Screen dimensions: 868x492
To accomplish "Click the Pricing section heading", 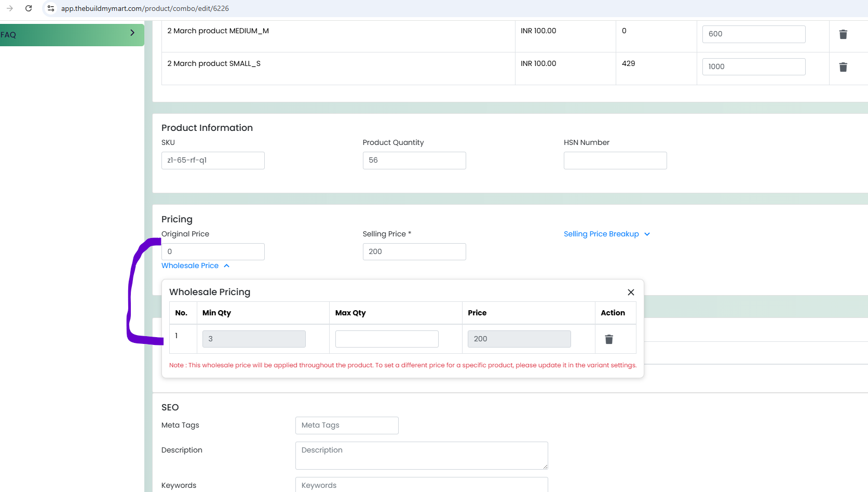I will 177,219.
